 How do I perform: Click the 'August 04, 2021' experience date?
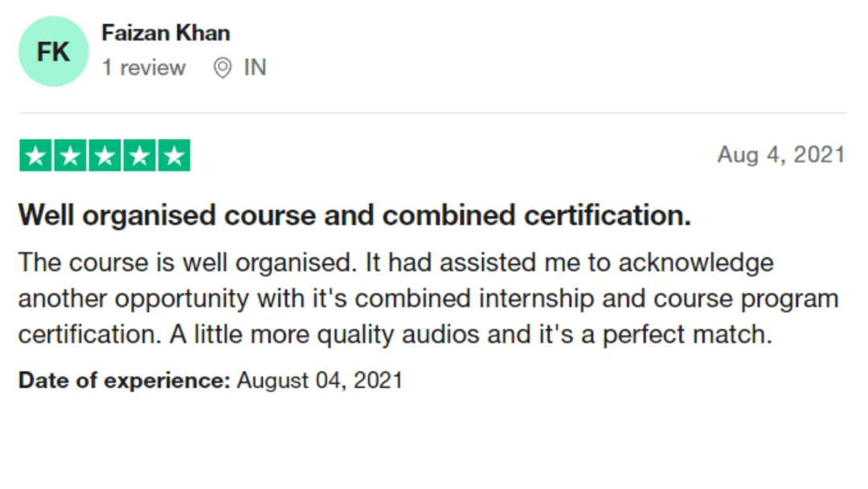(x=319, y=380)
